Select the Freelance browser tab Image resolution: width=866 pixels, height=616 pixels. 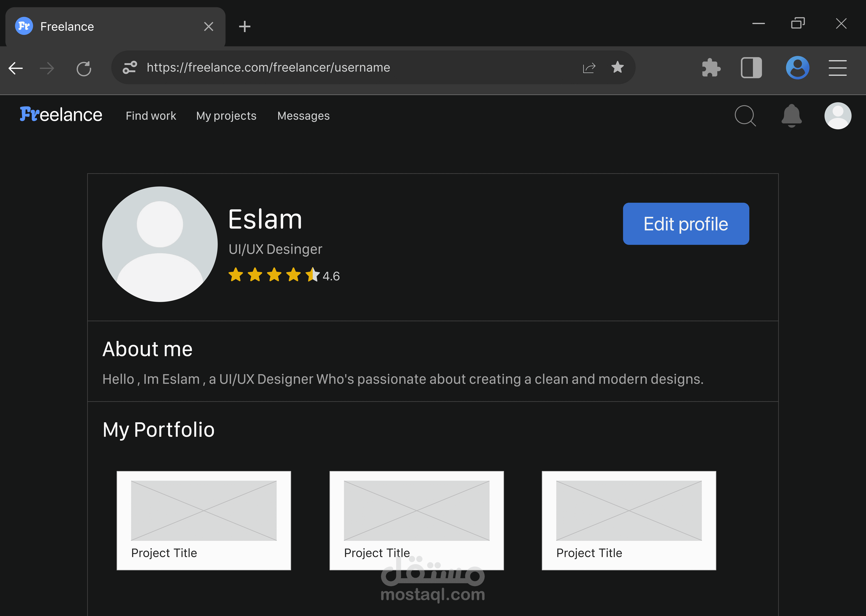[x=115, y=27]
